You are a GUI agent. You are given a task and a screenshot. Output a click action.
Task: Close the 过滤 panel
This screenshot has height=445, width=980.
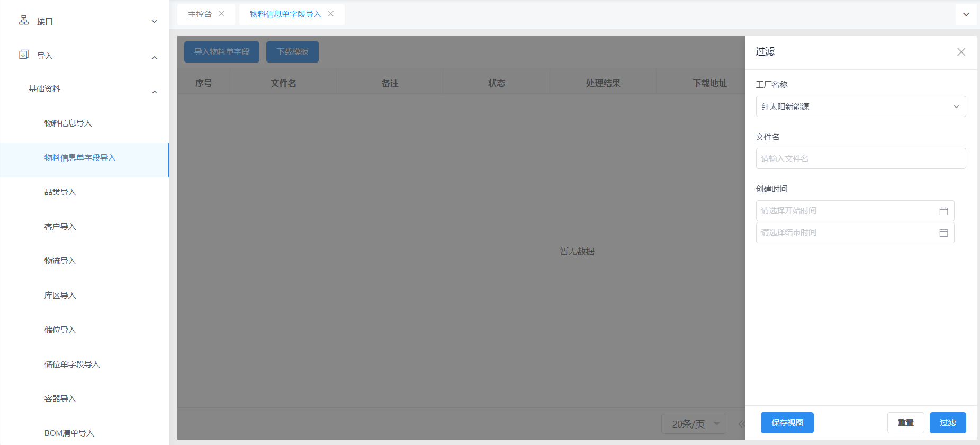(961, 52)
